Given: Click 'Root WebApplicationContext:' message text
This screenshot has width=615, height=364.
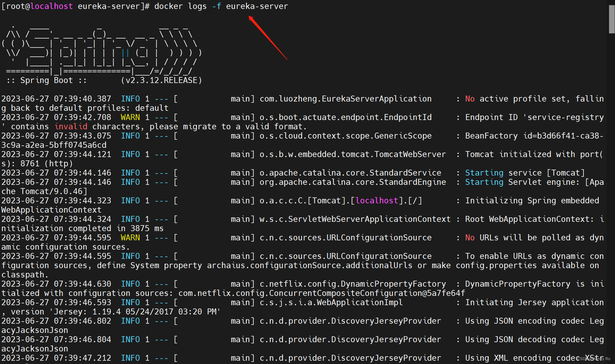Looking at the screenshot, I should [529, 219].
